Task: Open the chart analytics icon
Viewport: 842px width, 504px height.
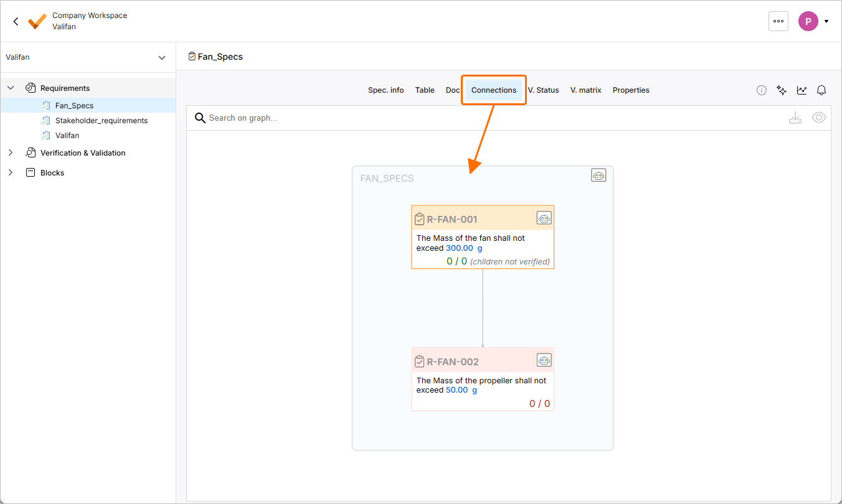Action: 802,90
